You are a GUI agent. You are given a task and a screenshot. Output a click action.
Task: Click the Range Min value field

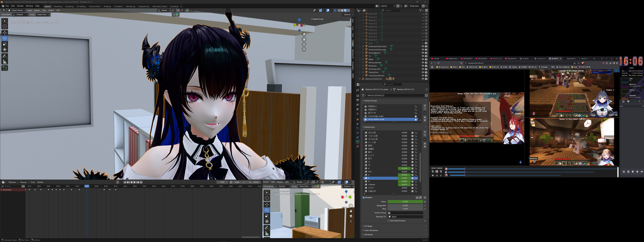(405, 206)
